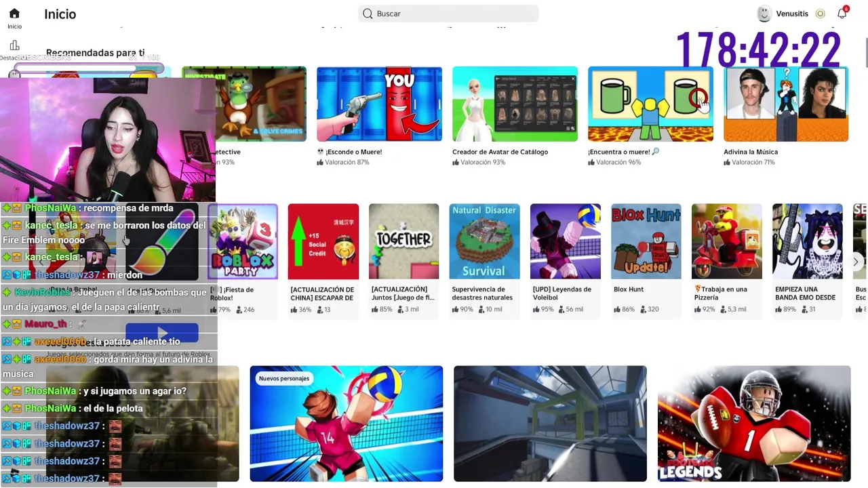Screen dimensions: 868x488
Task: Click the thumbs-up icon beside 36%
Action: 294,310
